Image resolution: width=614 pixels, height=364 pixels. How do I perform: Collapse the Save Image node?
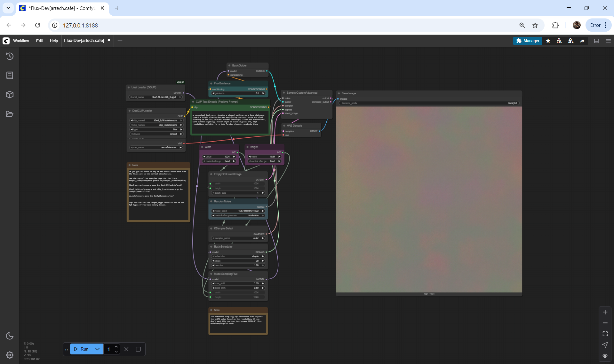coord(339,93)
